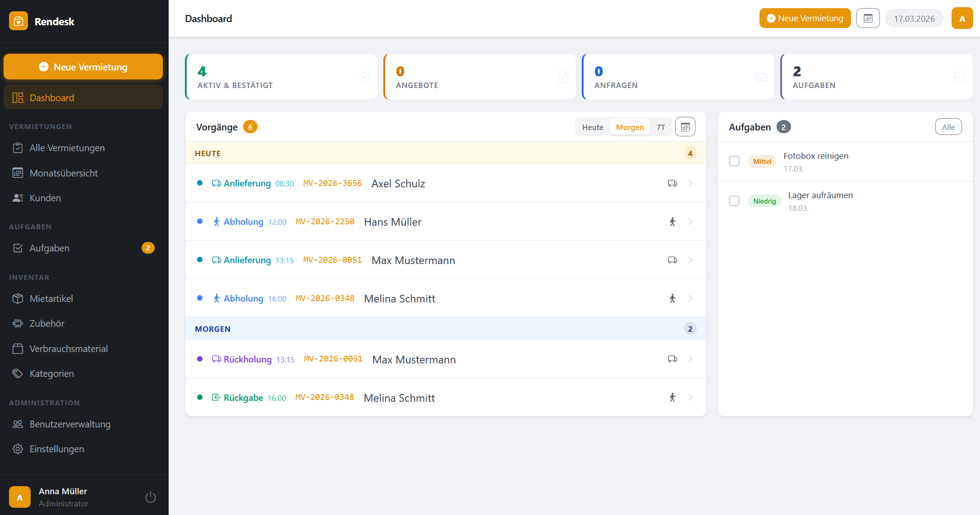Select the Kategorien tag icon
This screenshot has height=515, width=980.
(x=18, y=373)
